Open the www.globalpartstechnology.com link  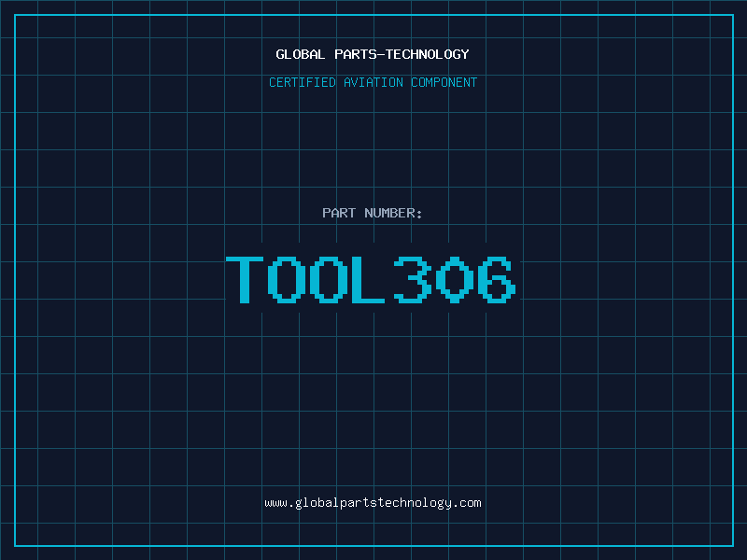click(373, 503)
